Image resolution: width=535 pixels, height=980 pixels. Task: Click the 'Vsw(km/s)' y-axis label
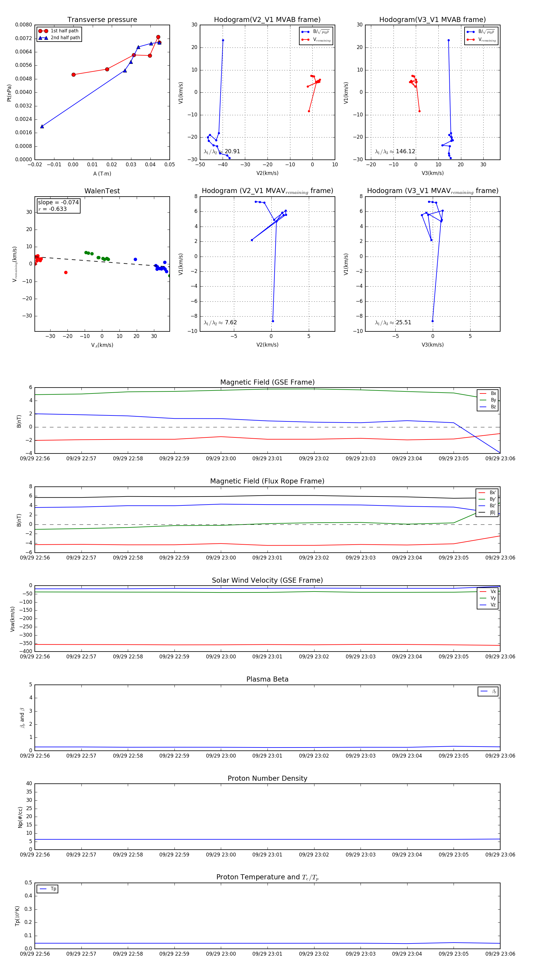12,619
